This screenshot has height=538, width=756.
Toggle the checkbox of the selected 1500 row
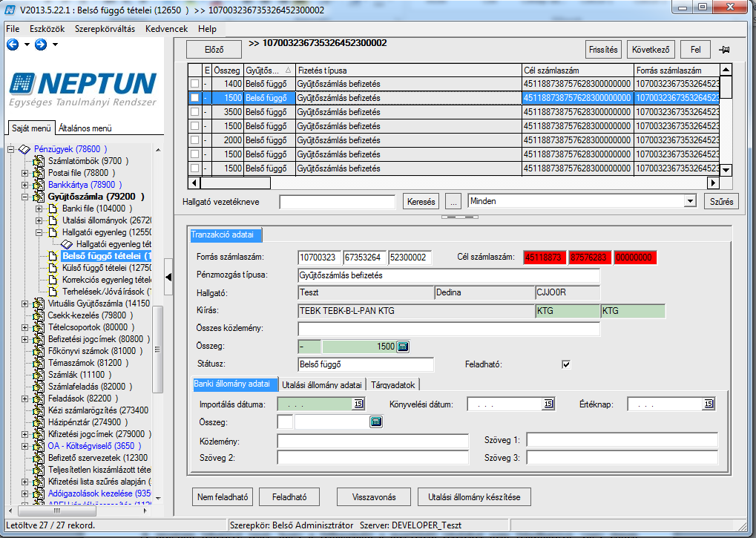click(195, 98)
